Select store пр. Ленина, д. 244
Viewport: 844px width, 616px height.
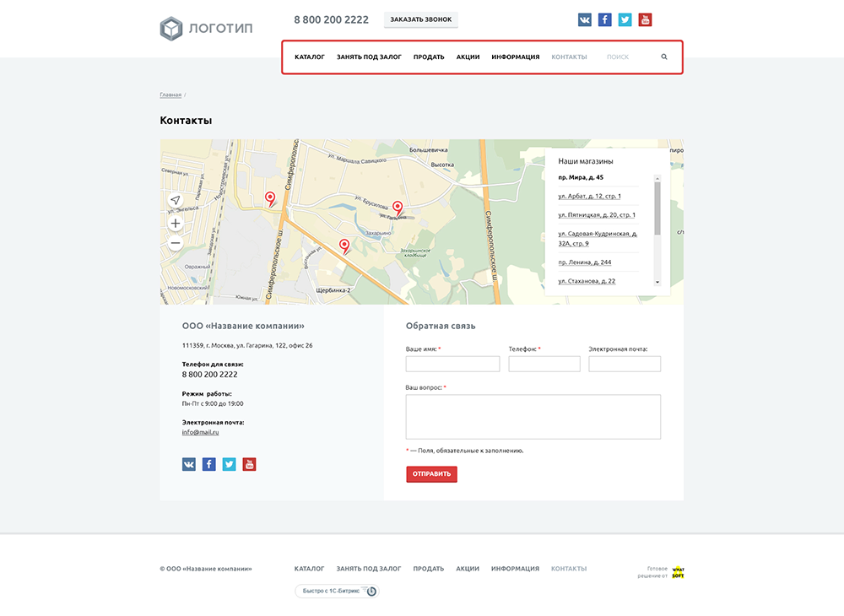point(585,262)
